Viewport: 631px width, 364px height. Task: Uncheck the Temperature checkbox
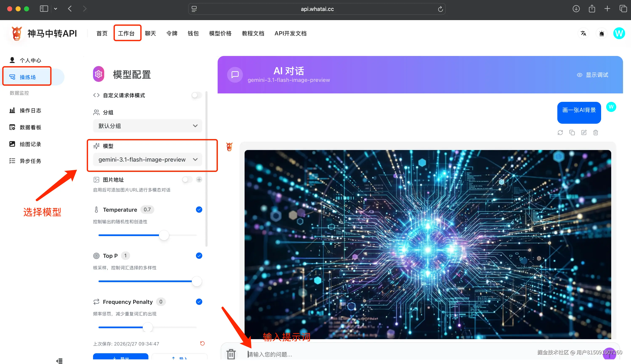(x=199, y=210)
